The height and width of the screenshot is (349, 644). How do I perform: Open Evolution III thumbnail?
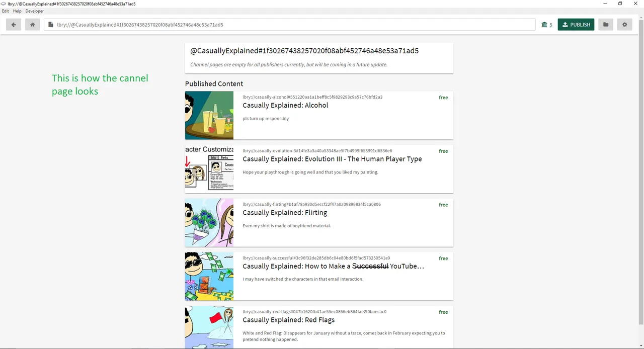pyautogui.click(x=209, y=169)
